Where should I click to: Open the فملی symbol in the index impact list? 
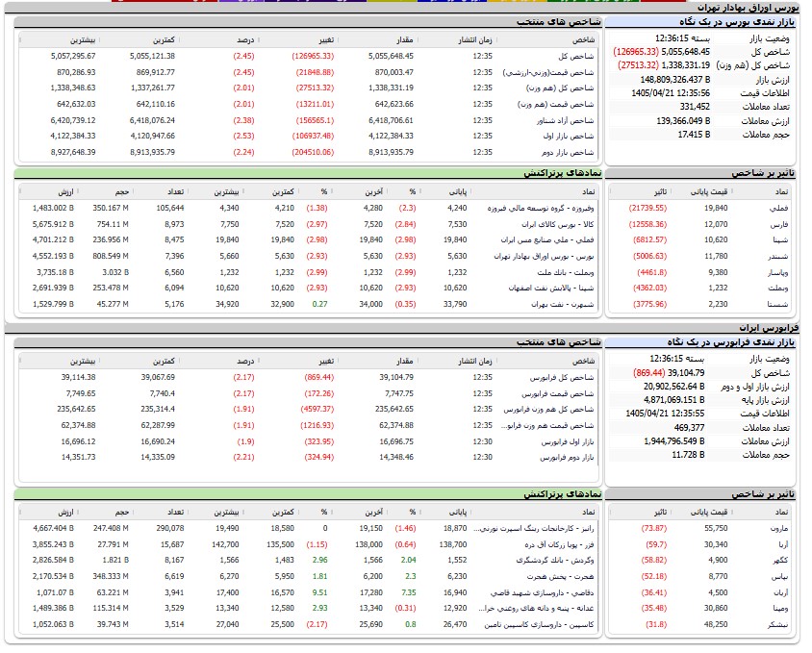[780, 208]
